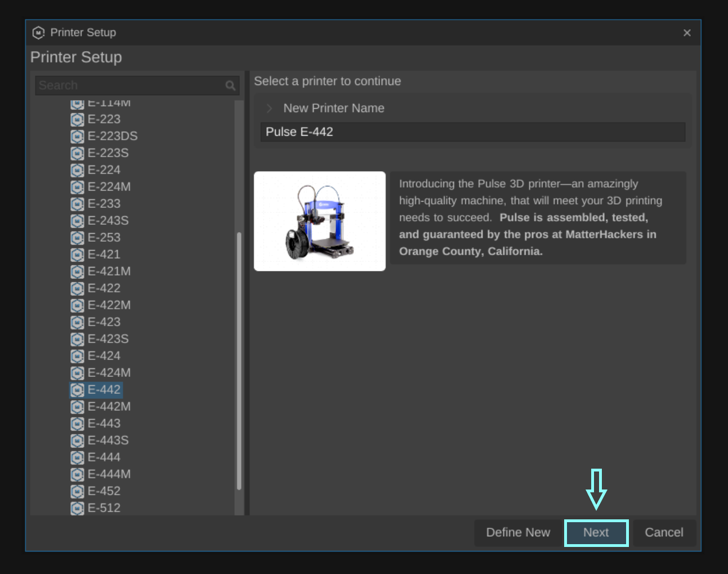Pick the E-444 printer model
The height and width of the screenshot is (574, 728).
[x=104, y=457]
